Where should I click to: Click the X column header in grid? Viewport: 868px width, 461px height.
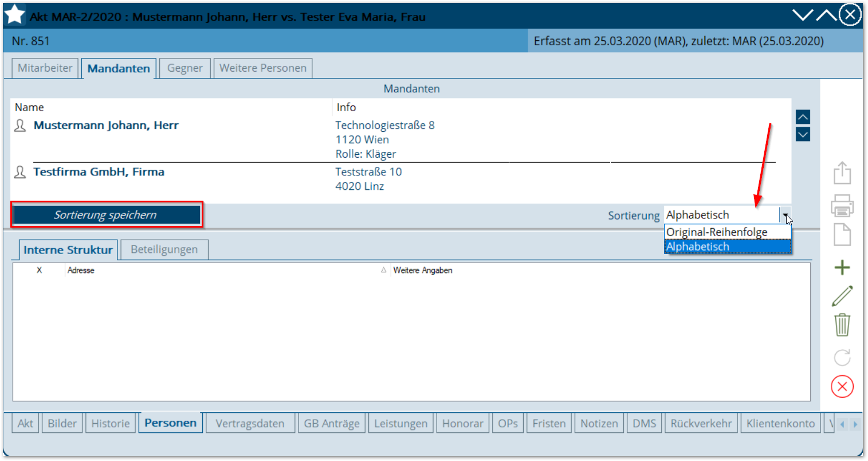pos(39,270)
